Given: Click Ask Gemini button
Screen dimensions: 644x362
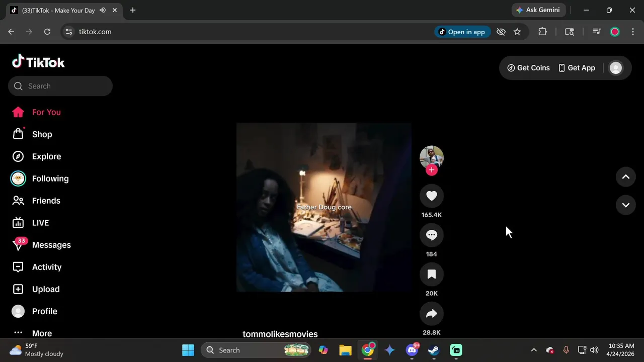Looking at the screenshot, I should 538,10.
